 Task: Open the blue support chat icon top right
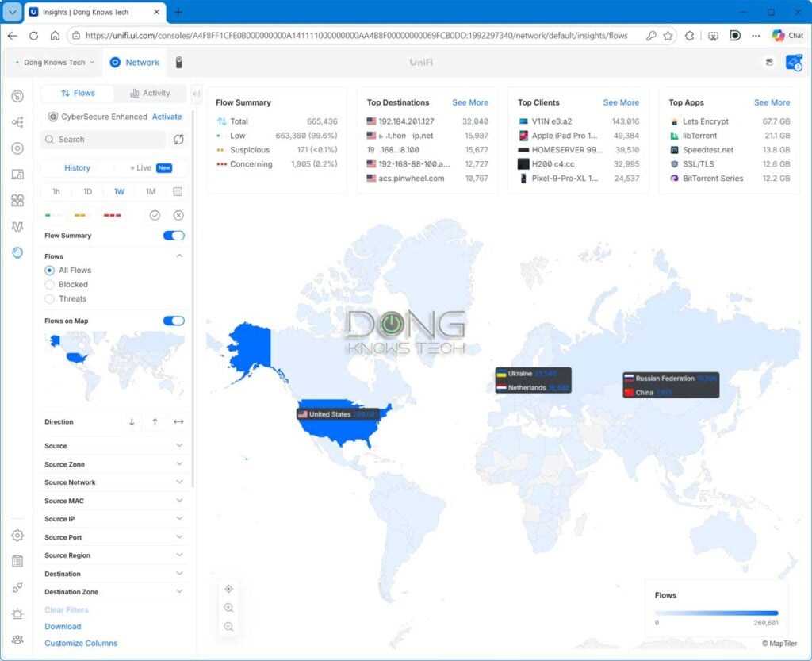pos(794,62)
